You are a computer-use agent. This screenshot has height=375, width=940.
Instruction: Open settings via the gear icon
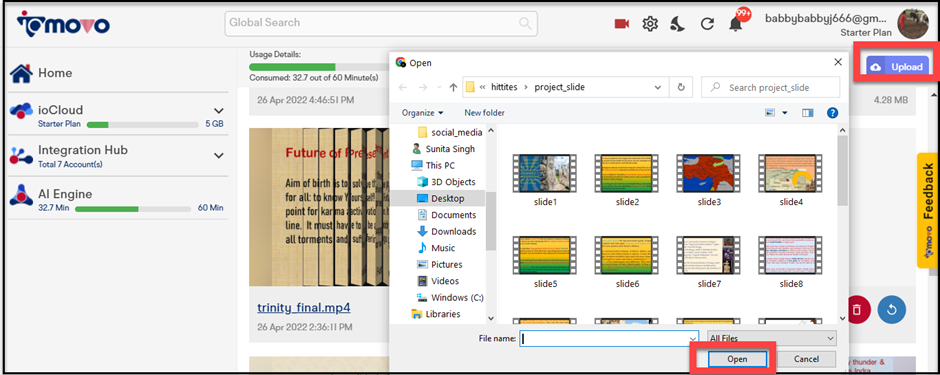[650, 24]
